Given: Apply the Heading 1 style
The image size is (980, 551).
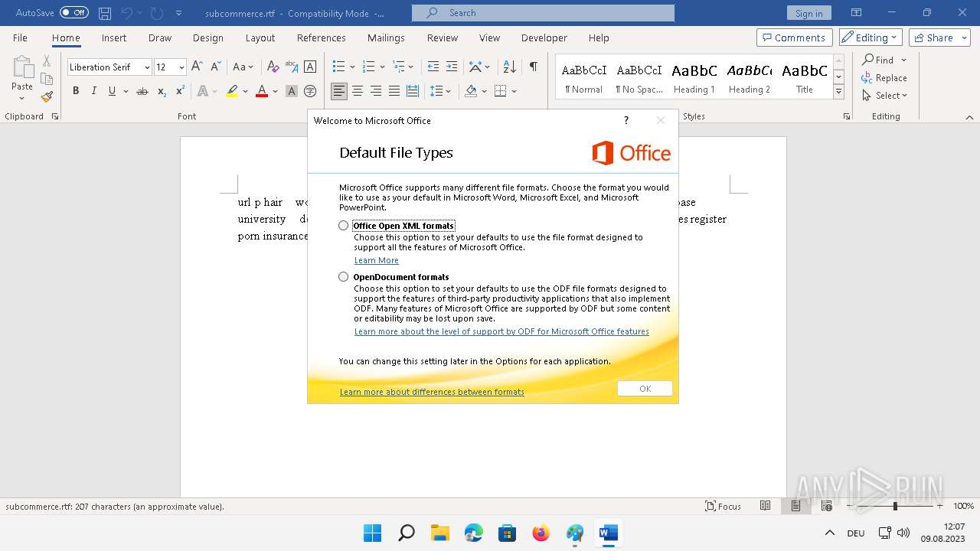Looking at the screenshot, I should 694,78.
